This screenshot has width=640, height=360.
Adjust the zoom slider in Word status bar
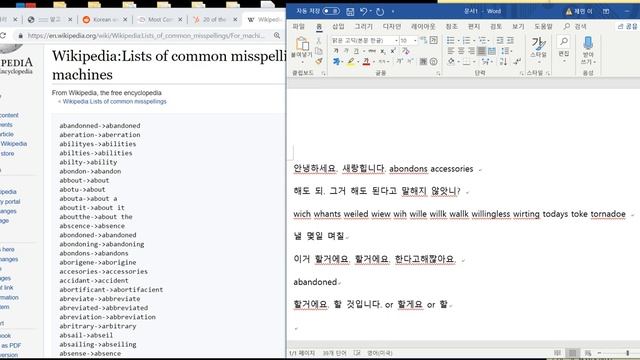click(627, 353)
